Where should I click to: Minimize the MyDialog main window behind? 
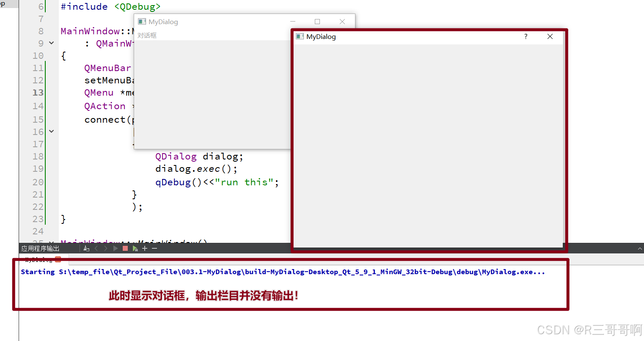coord(293,22)
